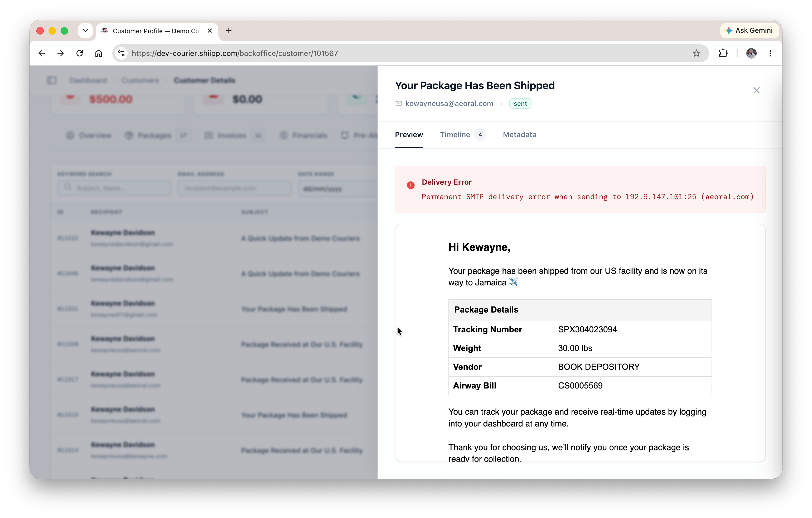Image resolution: width=812 pixels, height=518 pixels.
Task: Open a new browser tab
Action: pos(229,31)
